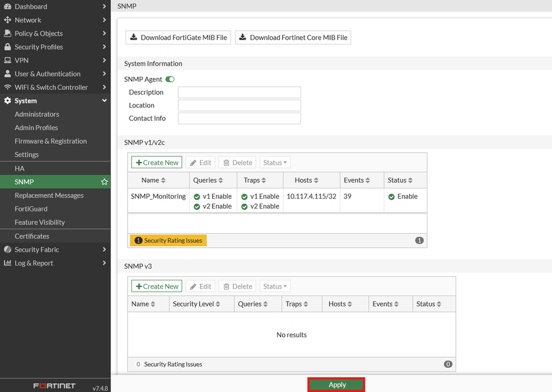
Task: Open the Settings menu item
Action: tap(27, 155)
